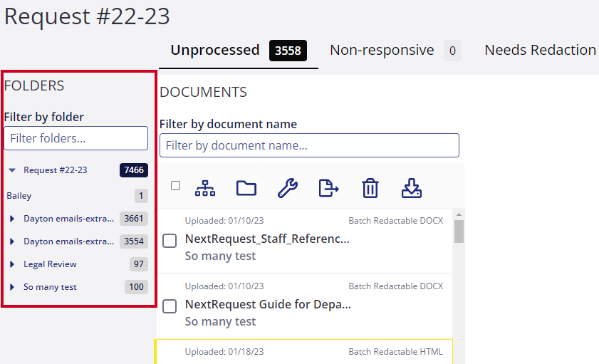The width and height of the screenshot is (599, 364).
Task: Click 'So many test' under NextRequest Guide document
Action: 220,321
